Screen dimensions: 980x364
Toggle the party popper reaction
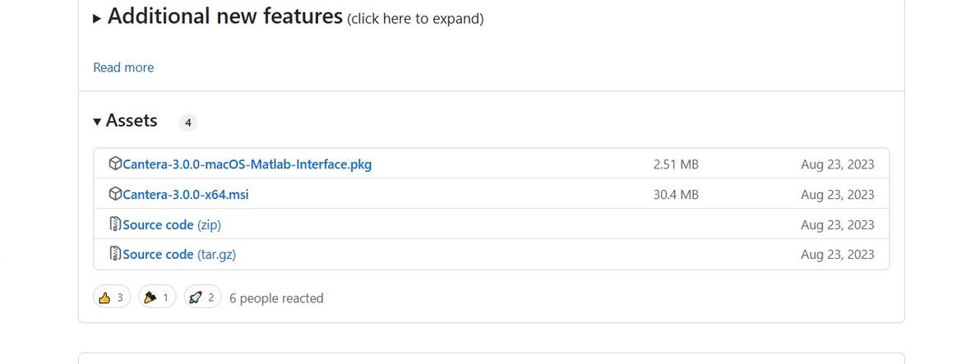157,297
